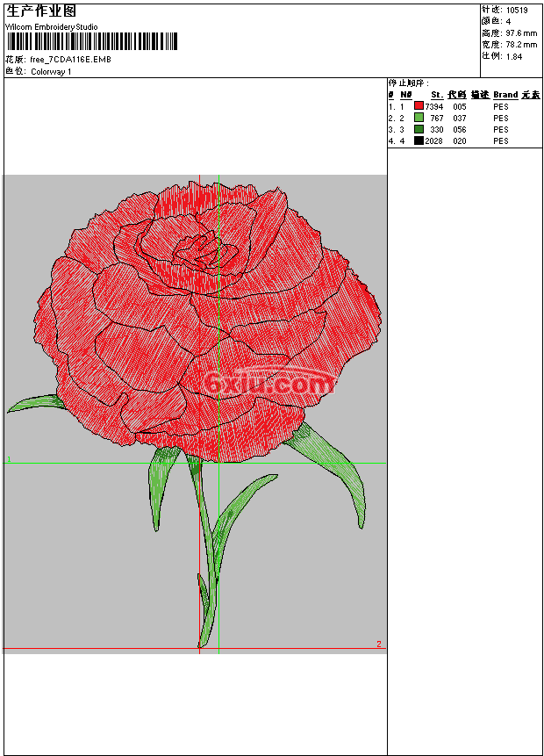Click the '描述' column header
This screenshot has height=756, width=544.
click(x=480, y=95)
